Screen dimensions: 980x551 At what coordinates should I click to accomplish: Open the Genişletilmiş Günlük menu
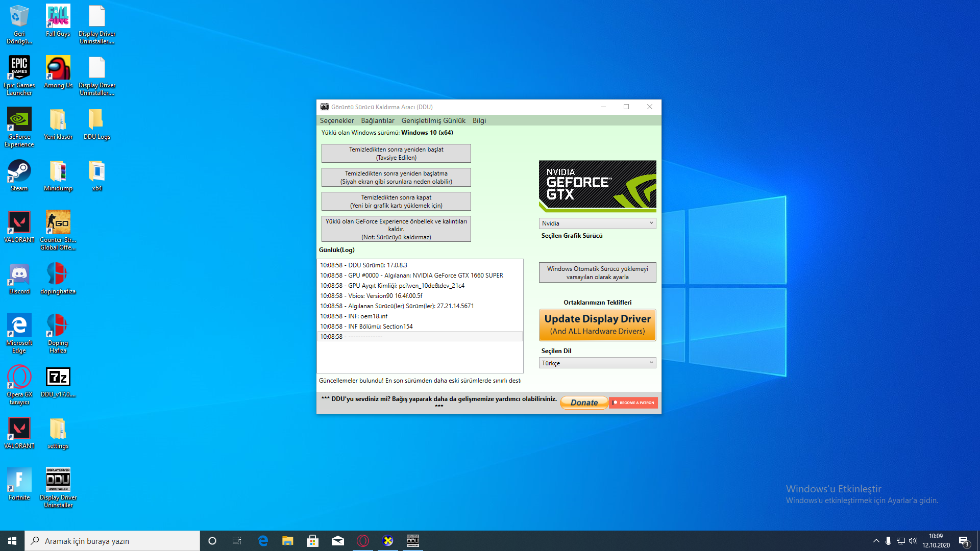click(433, 120)
